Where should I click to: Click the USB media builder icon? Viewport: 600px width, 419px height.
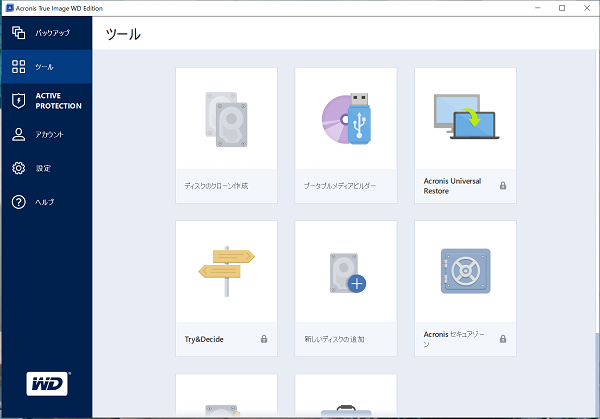pos(346,118)
